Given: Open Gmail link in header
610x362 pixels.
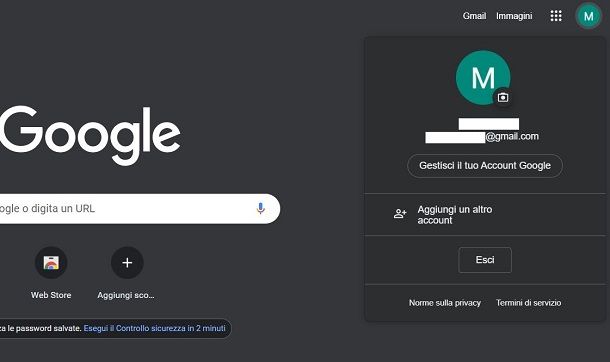Looking at the screenshot, I should [474, 16].
